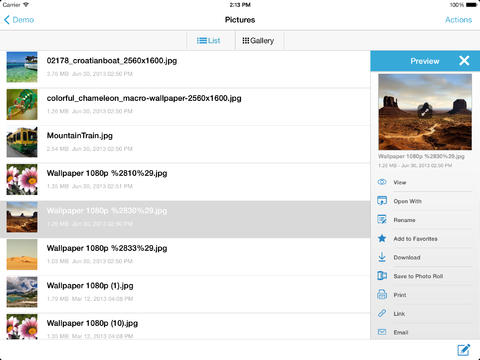Select MountainTrain.jpg file name

80,136
